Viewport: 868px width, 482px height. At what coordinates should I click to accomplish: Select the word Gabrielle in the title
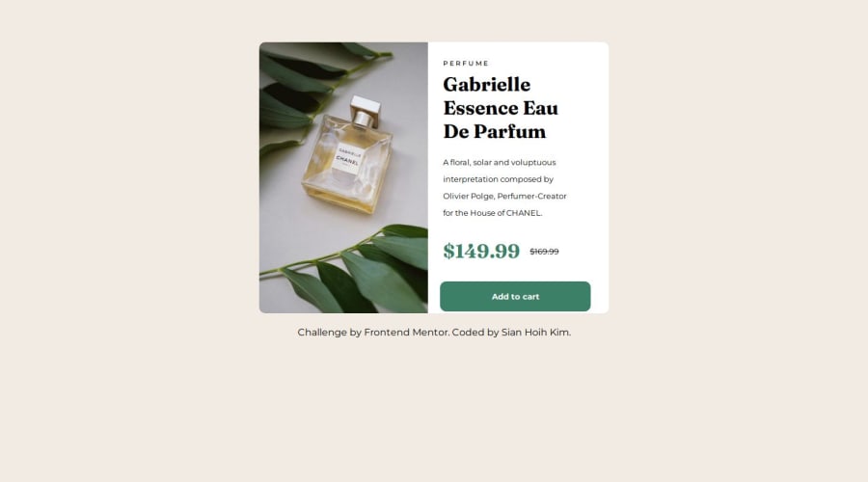[487, 85]
